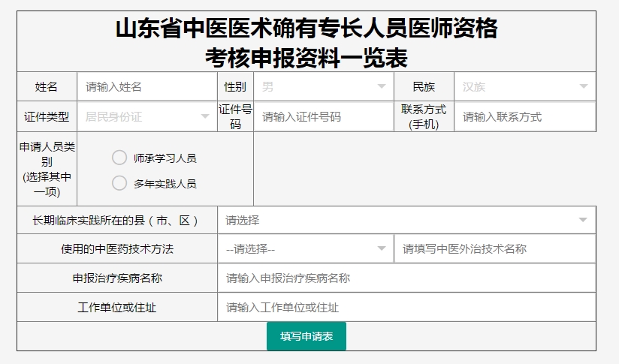Select the 师承学习人员 radio button
Screen dimensions: 619x364
pyautogui.click(x=119, y=158)
